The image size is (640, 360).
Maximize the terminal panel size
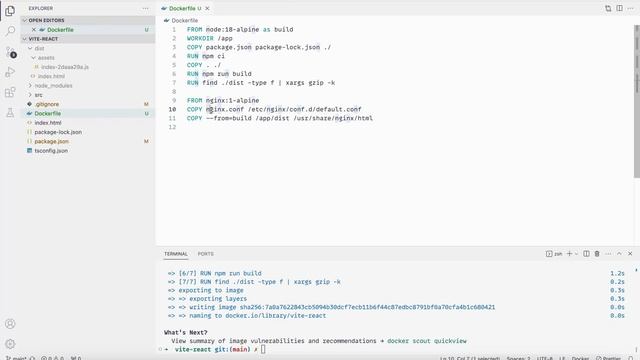click(x=619, y=253)
